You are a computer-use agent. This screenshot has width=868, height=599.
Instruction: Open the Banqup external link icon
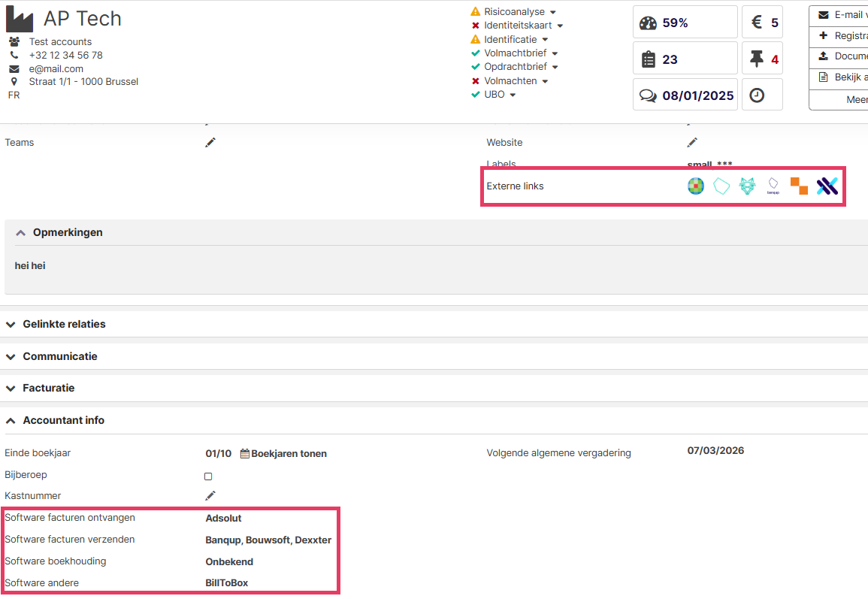(x=773, y=186)
